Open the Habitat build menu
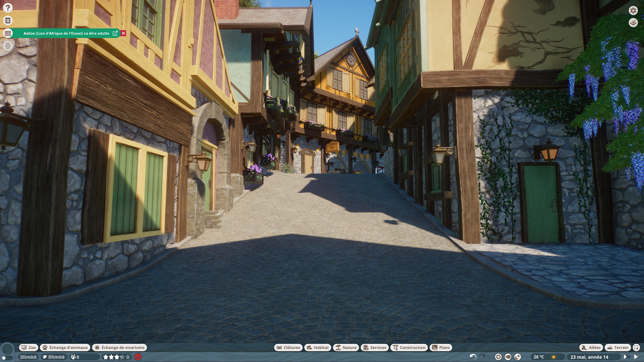This screenshot has height=362, width=644. (x=318, y=347)
